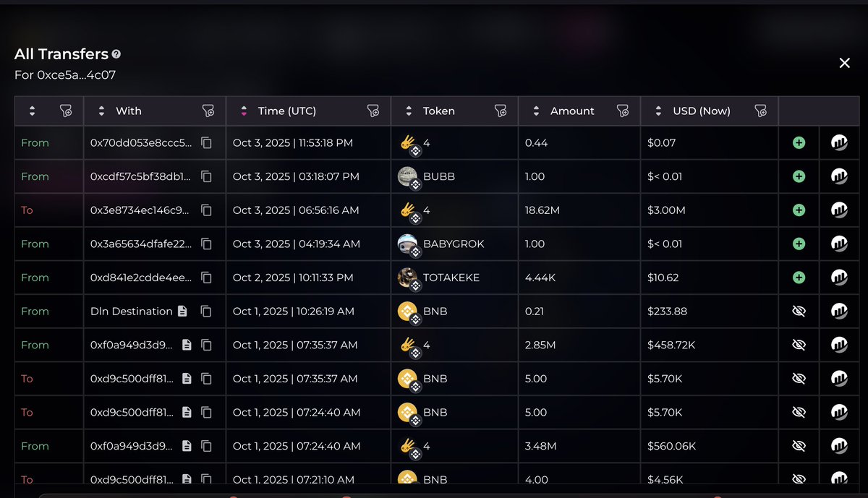Copy the Dln Destination address
Viewport: 868px width, 498px height.
click(x=207, y=312)
